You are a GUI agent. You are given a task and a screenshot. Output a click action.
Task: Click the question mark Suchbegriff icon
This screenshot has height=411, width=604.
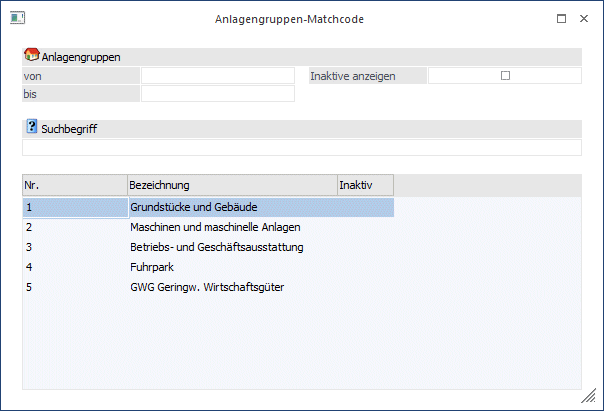pos(31,128)
